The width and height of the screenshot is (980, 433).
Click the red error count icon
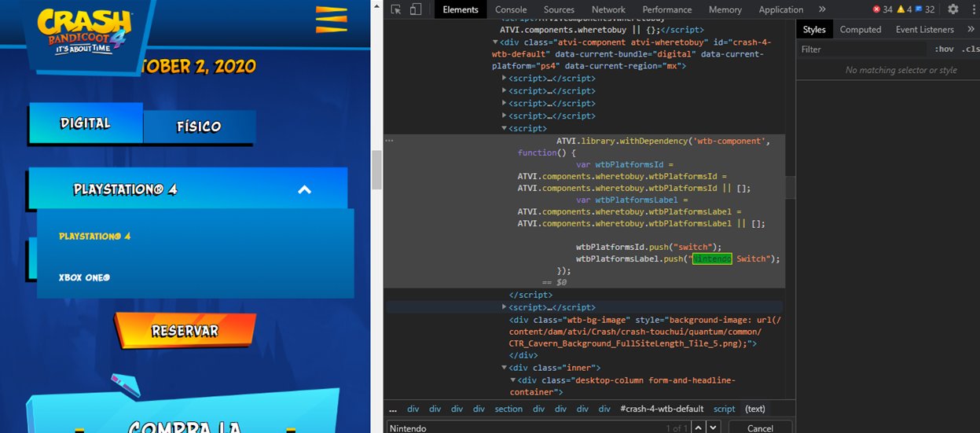(877, 9)
